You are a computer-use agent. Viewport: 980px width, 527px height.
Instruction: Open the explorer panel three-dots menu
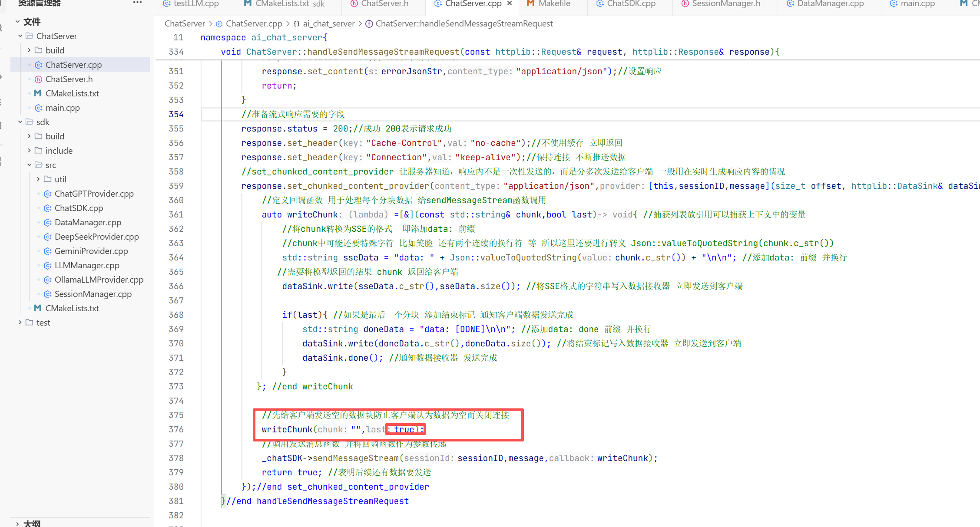point(137,3)
